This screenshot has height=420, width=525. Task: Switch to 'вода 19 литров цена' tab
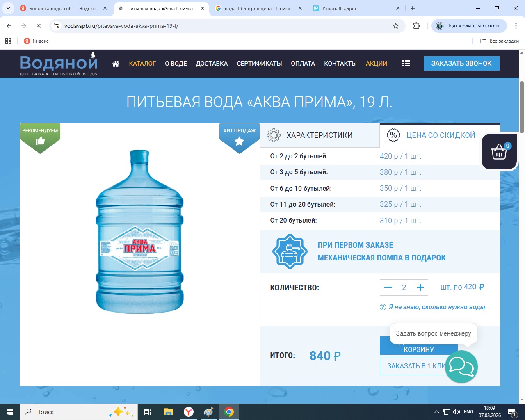pyautogui.click(x=258, y=8)
